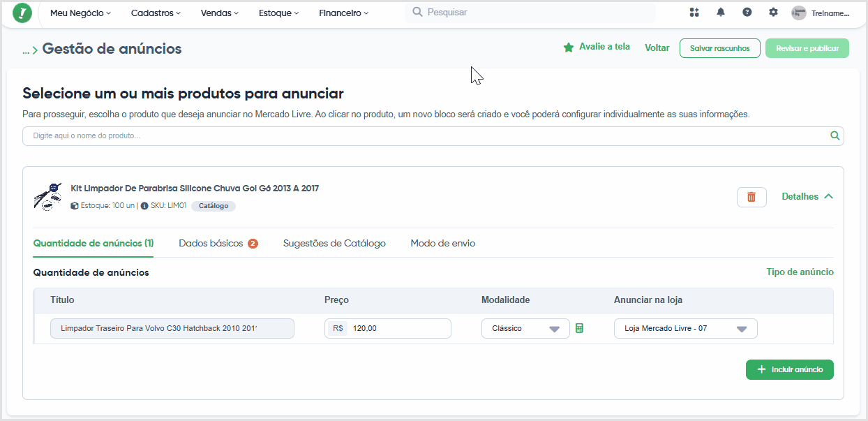Image resolution: width=868 pixels, height=421 pixels.
Task: Click the wiper kit product thumbnail
Action: [x=47, y=196]
